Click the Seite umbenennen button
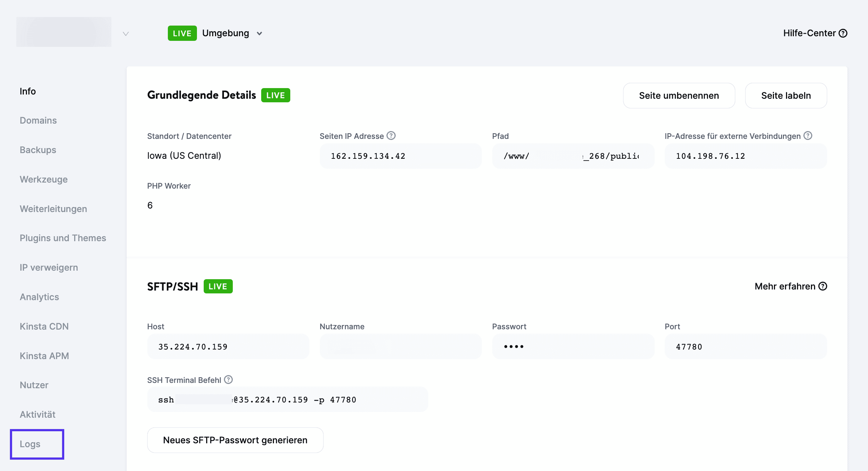The width and height of the screenshot is (868, 471). click(x=679, y=96)
